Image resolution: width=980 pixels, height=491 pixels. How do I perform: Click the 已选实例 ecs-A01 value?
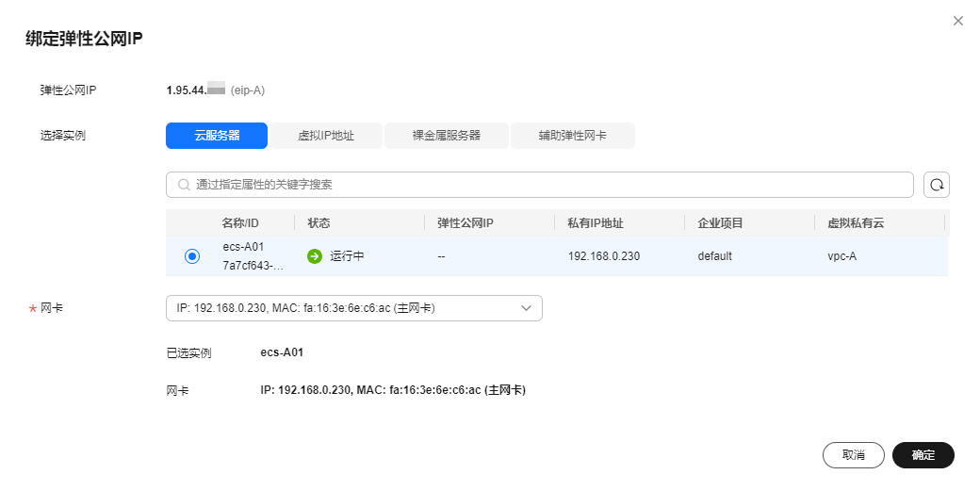(282, 352)
